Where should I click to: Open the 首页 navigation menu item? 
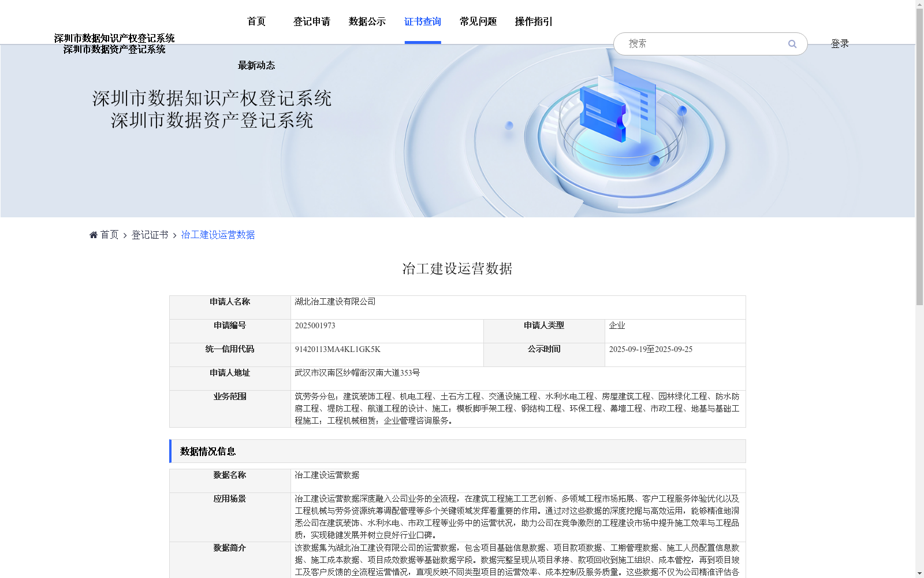[x=256, y=21]
